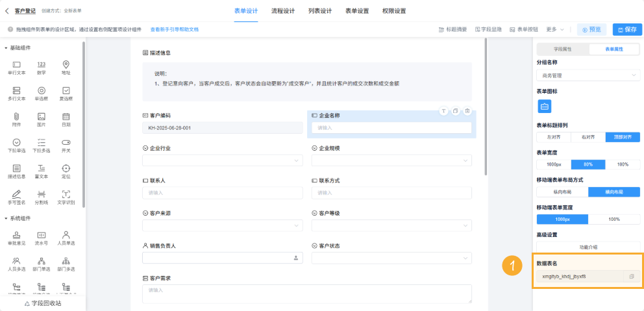Viewport: 644px width, 311px height.
Task: Set 表单标题排列 to 顶部对齐
Action: tap(623, 137)
